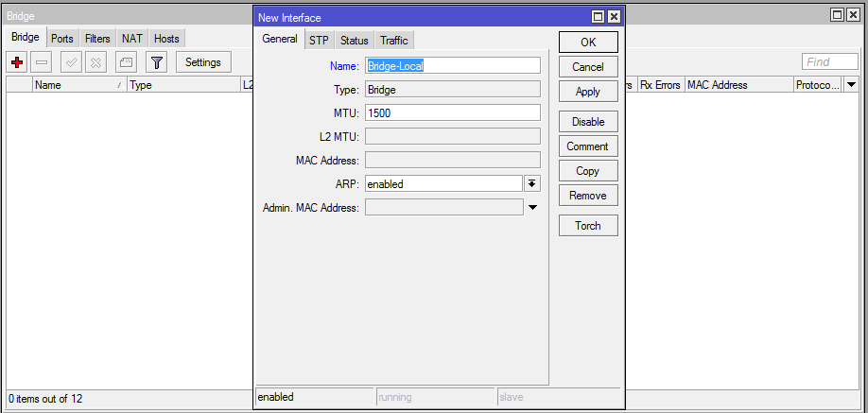Screen dimensions: 868x413
Task: Close the New Interface dialog
Action: (614, 17)
